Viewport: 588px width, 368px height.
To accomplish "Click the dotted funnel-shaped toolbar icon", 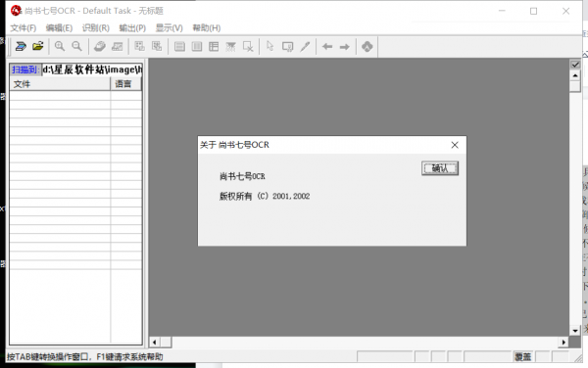I will [230, 46].
